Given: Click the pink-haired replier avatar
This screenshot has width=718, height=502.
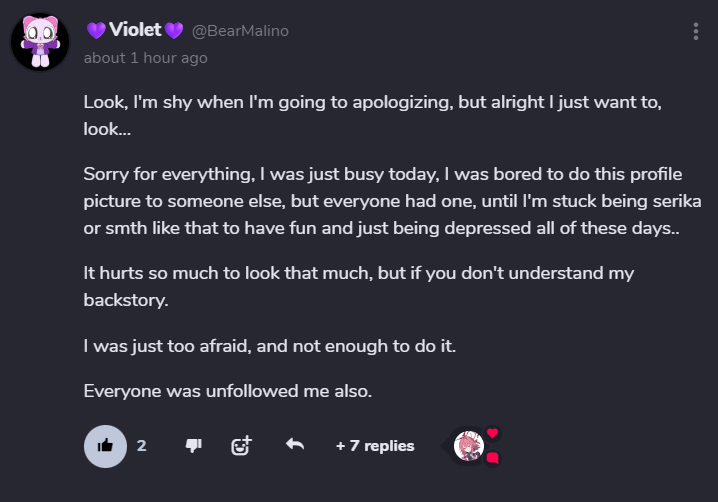Looking at the screenshot, I should click(468, 446).
